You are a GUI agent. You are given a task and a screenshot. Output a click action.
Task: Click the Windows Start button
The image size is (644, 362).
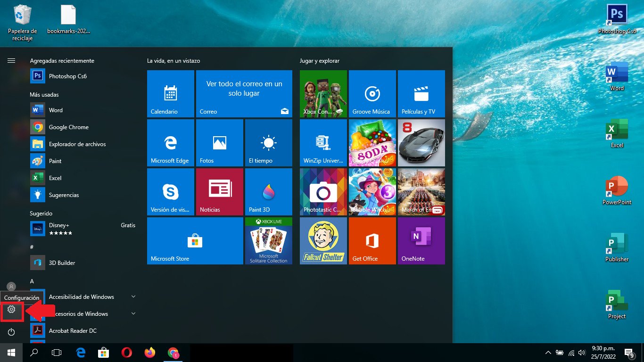(x=11, y=353)
